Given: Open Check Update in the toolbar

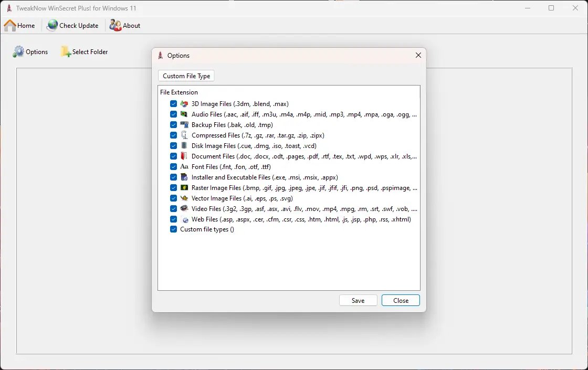Looking at the screenshot, I should (72, 26).
